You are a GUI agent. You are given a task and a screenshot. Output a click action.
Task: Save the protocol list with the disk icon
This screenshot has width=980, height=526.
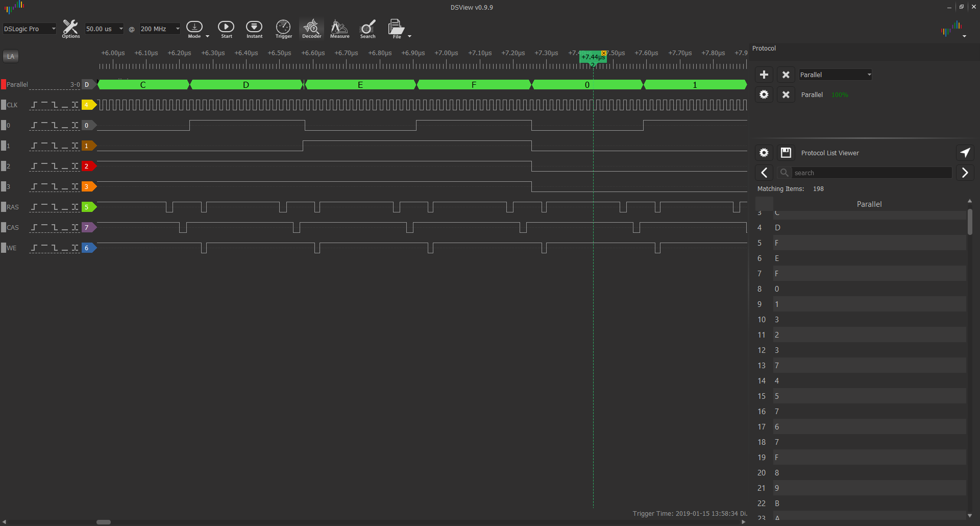click(786, 153)
